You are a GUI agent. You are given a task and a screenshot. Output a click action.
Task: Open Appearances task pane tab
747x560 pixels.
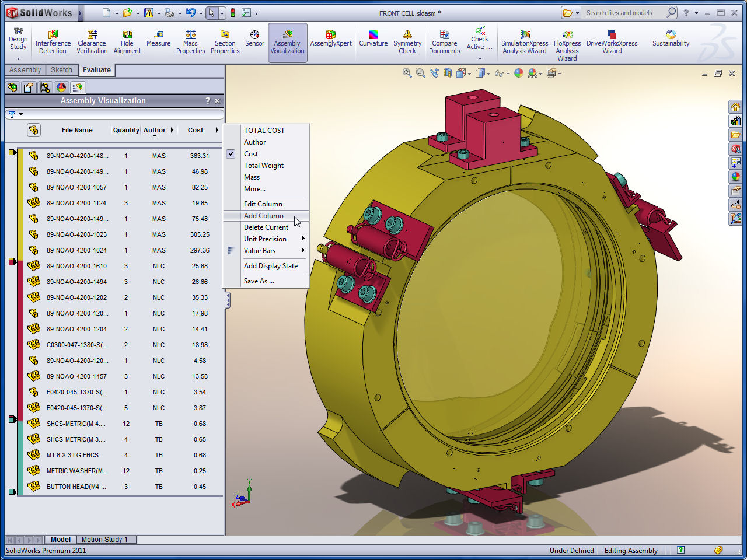pos(736,177)
